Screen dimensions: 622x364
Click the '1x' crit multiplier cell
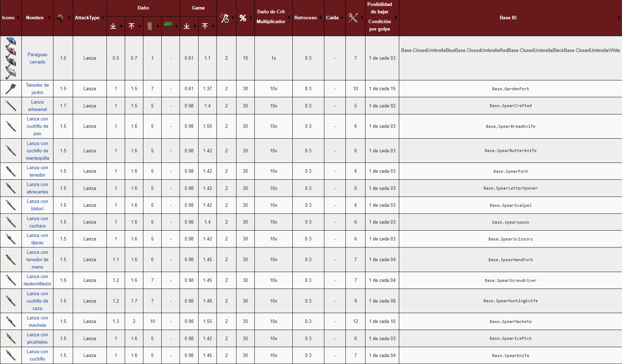(x=273, y=58)
